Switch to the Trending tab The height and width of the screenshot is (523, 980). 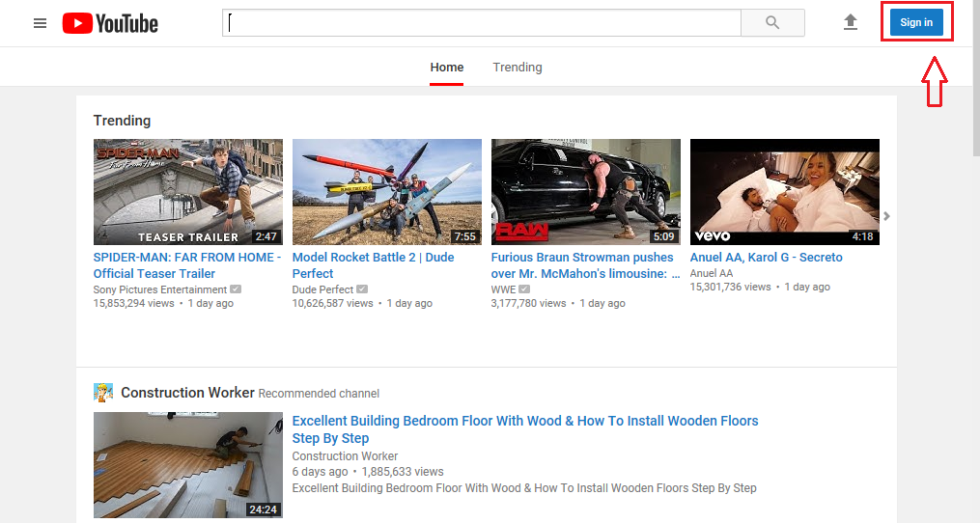pos(518,68)
